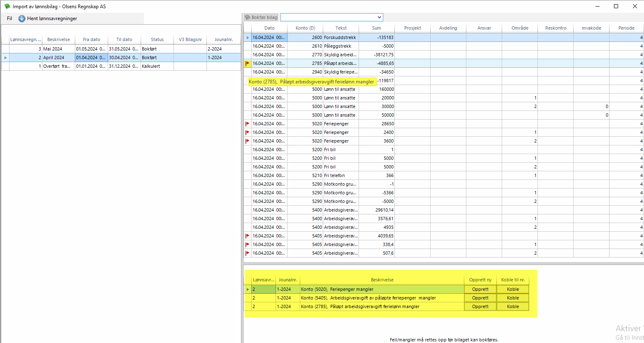
Task: Click Opprett for Konto 5020 Feriepenger mangler
Action: pyautogui.click(x=480, y=289)
